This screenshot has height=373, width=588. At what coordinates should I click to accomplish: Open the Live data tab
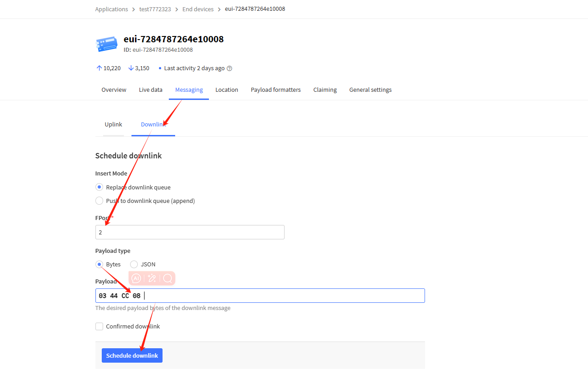pyautogui.click(x=150, y=90)
